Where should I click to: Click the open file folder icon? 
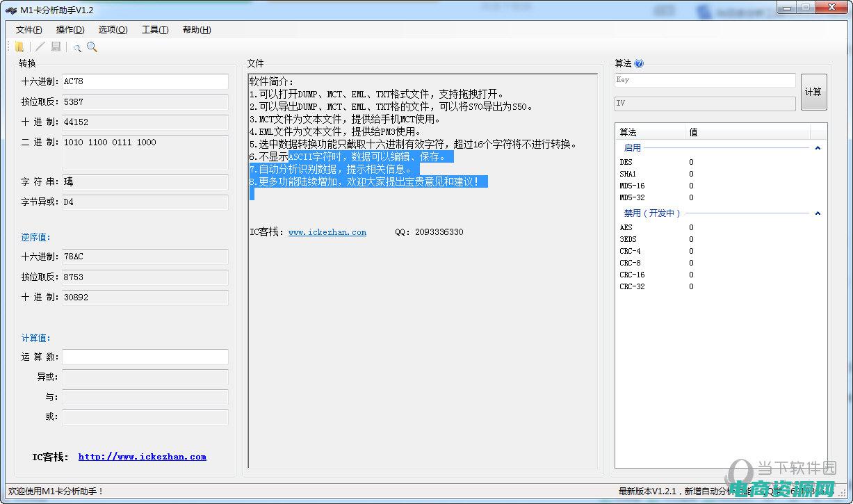(x=19, y=47)
